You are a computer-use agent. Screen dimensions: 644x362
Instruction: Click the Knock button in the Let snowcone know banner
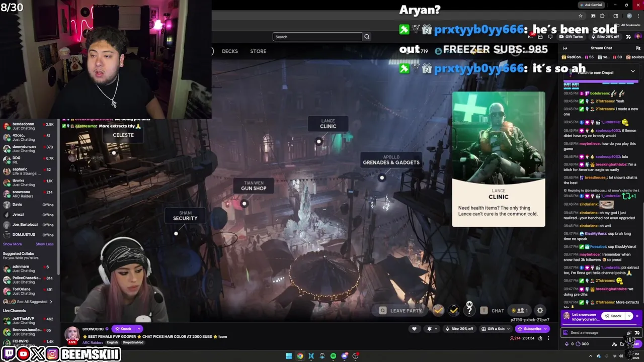[613, 316]
